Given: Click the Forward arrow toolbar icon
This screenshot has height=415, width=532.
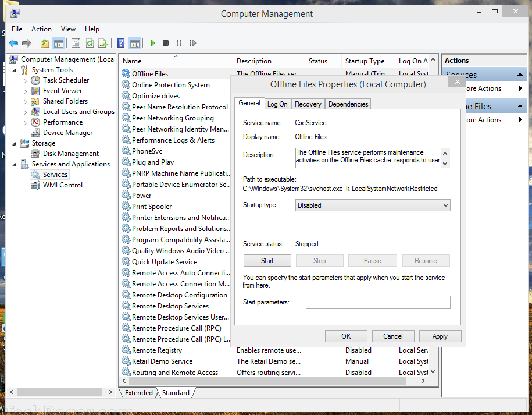Looking at the screenshot, I should [x=27, y=43].
